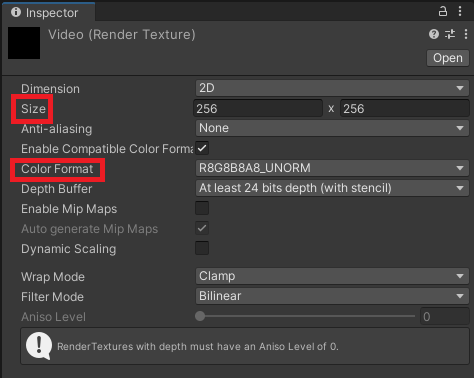Image resolution: width=474 pixels, height=378 pixels.
Task: Lock the Inspector panel
Action: (442, 11)
